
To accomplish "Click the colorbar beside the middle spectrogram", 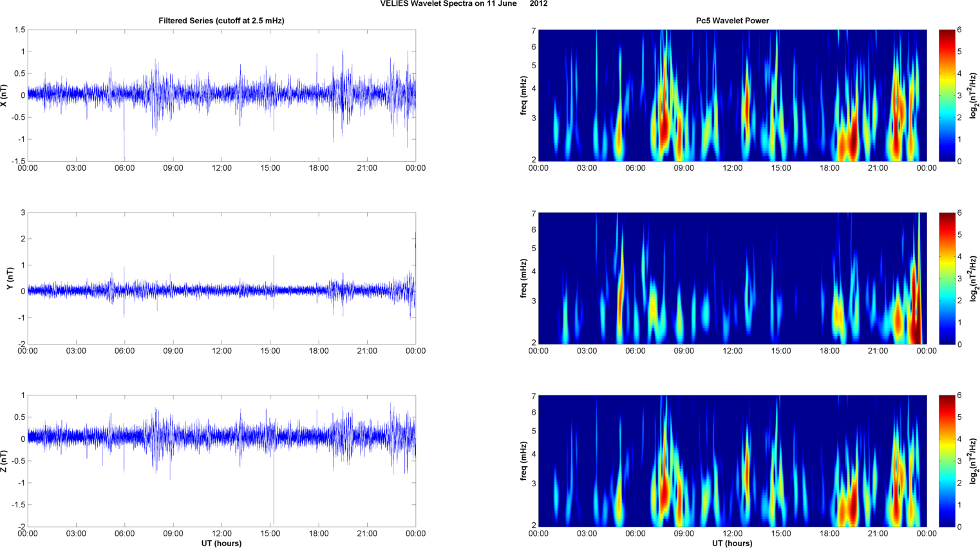I will [x=947, y=278].
